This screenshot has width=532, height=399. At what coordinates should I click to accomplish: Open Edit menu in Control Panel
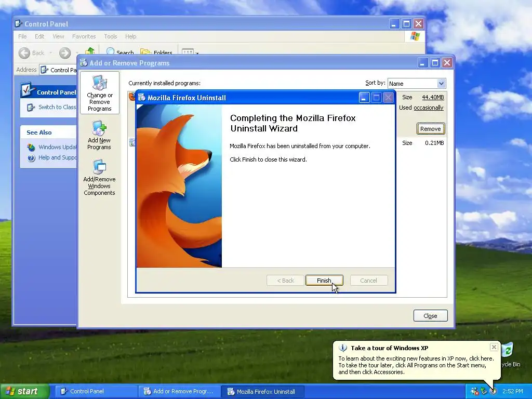click(x=39, y=36)
